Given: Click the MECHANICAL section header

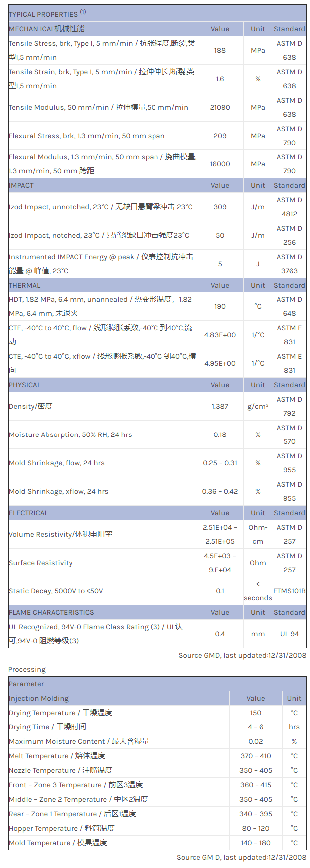Looking at the screenshot, I should [47, 29].
